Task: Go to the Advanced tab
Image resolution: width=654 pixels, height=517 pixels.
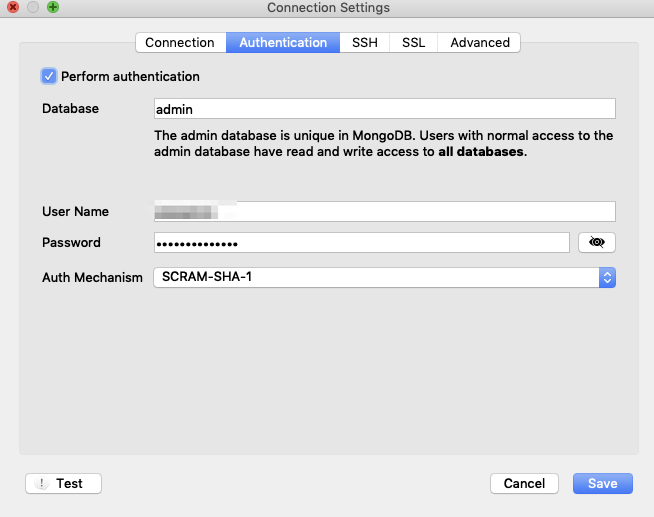Action: click(x=479, y=43)
